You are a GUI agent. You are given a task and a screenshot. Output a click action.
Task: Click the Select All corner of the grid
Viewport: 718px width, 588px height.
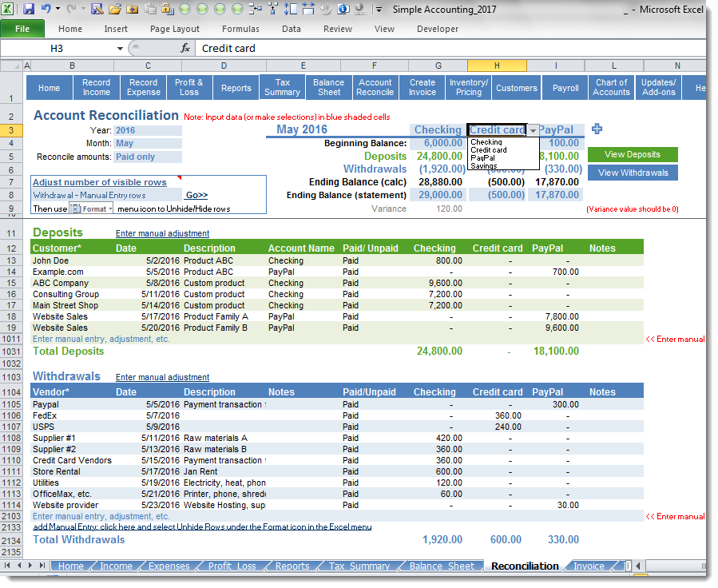[x=11, y=66]
